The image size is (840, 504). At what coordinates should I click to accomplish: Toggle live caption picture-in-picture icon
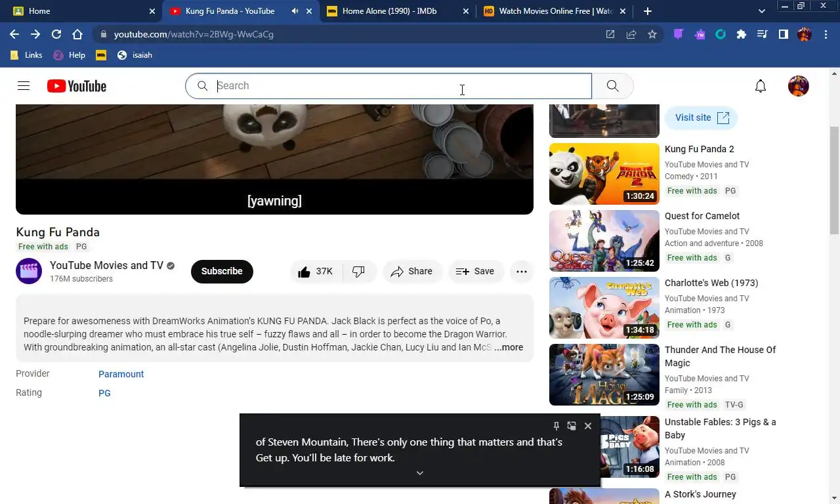pos(572,426)
